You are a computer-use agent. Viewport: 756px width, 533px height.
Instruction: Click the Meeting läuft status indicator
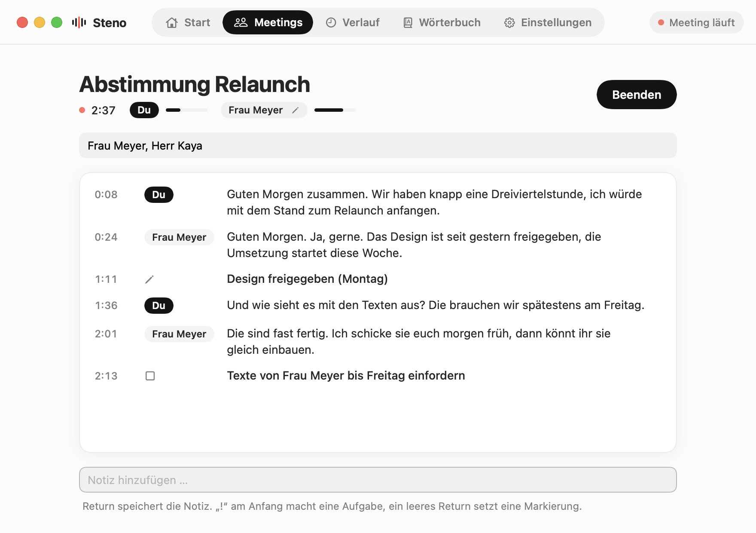click(x=696, y=22)
